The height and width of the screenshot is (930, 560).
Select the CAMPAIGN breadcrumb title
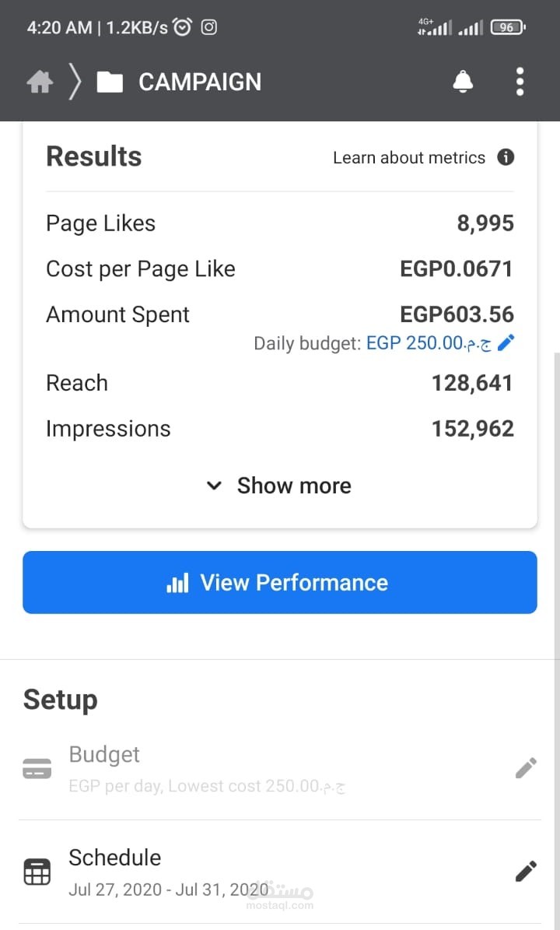point(200,82)
